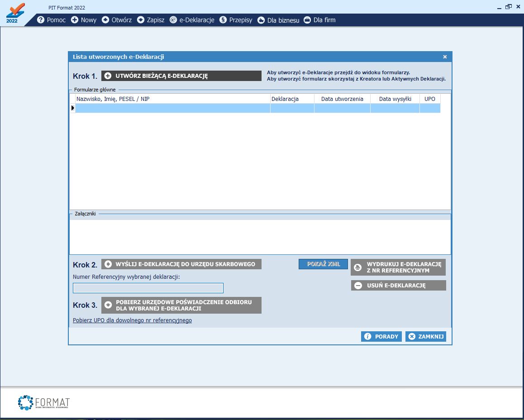
Task: Click the Zamknij button
Action: [426, 336]
